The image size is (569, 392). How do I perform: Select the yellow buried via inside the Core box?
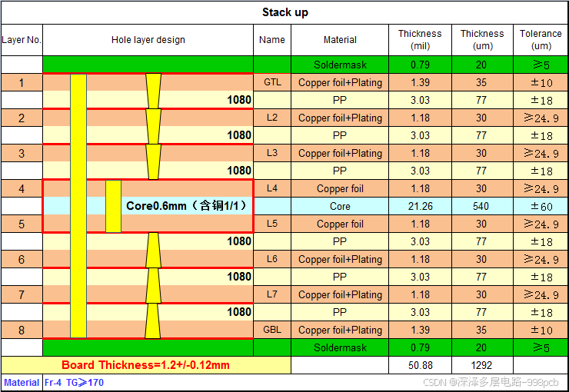(113, 206)
